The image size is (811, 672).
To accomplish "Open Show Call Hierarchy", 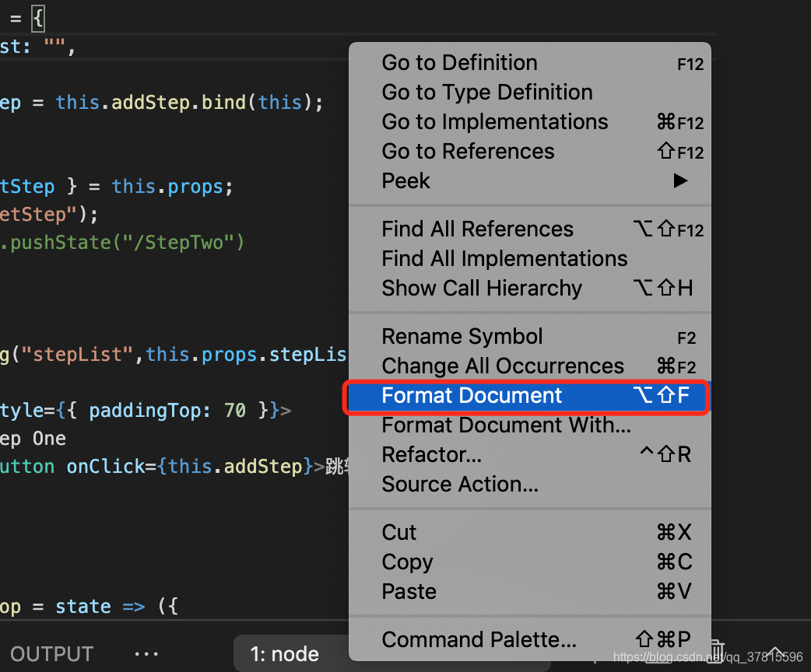I will click(482, 289).
